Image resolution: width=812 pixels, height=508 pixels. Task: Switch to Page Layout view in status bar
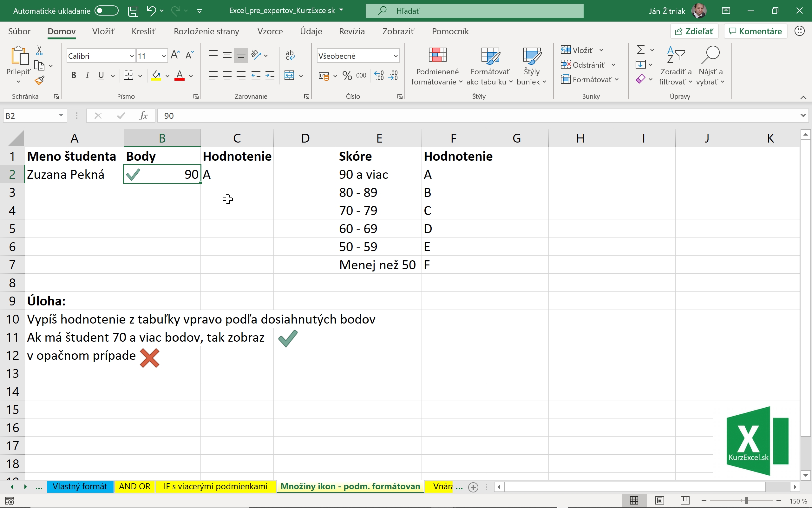[659, 501]
